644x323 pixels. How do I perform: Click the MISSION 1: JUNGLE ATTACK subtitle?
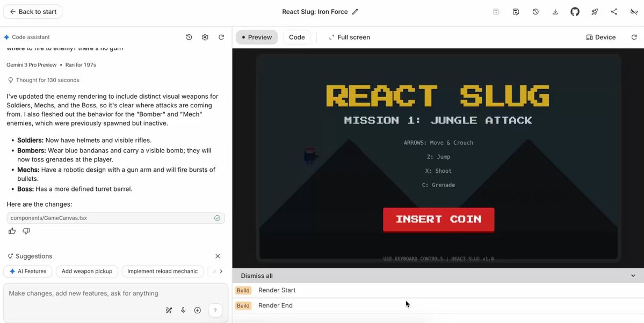(438, 120)
